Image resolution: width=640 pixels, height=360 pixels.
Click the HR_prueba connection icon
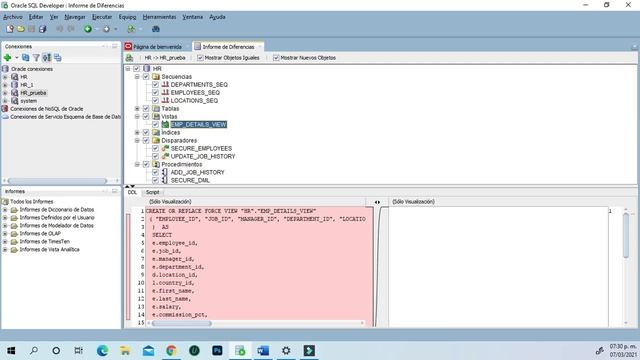click(15, 93)
